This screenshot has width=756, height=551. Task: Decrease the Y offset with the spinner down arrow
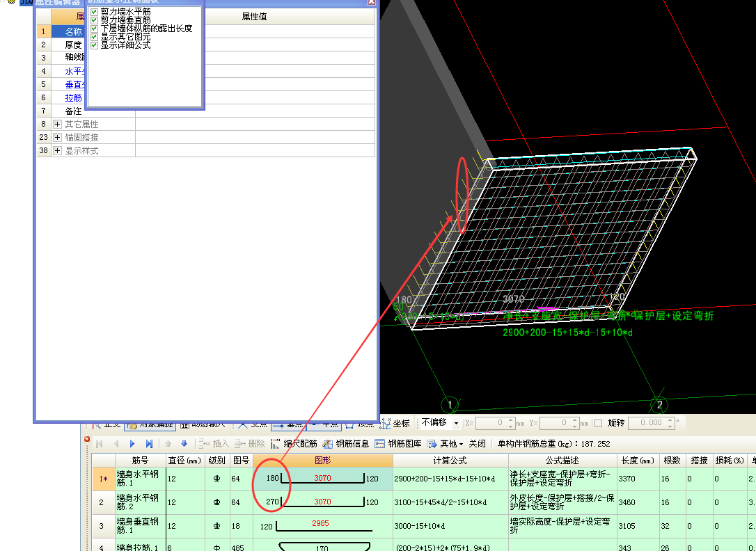point(574,426)
